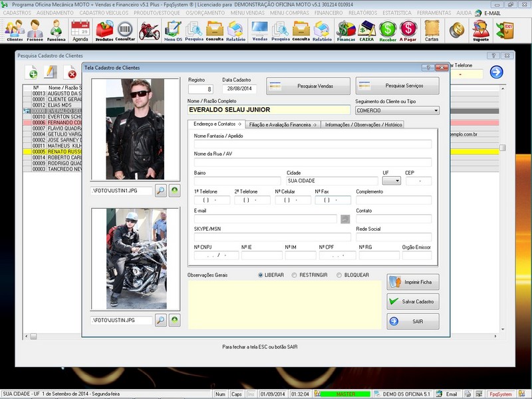
Task: Open the CAIXA cash register icon
Action: click(x=366, y=29)
